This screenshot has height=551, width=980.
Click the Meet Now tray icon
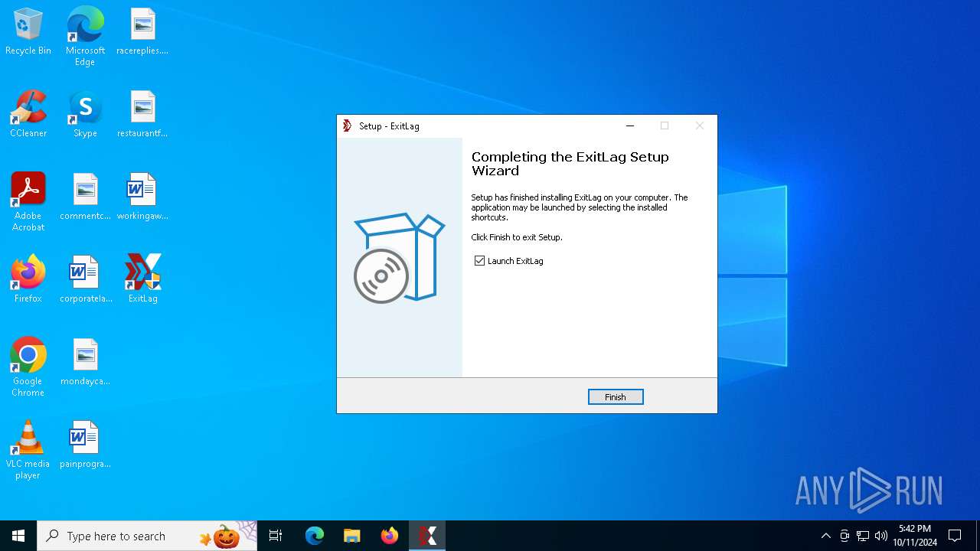click(x=844, y=536)
